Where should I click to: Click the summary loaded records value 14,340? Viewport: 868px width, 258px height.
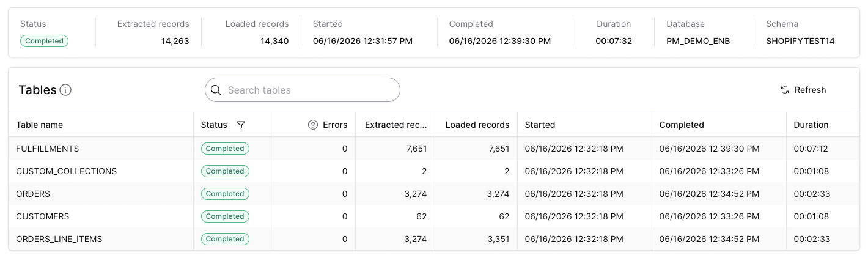click(x=273, y=41)
